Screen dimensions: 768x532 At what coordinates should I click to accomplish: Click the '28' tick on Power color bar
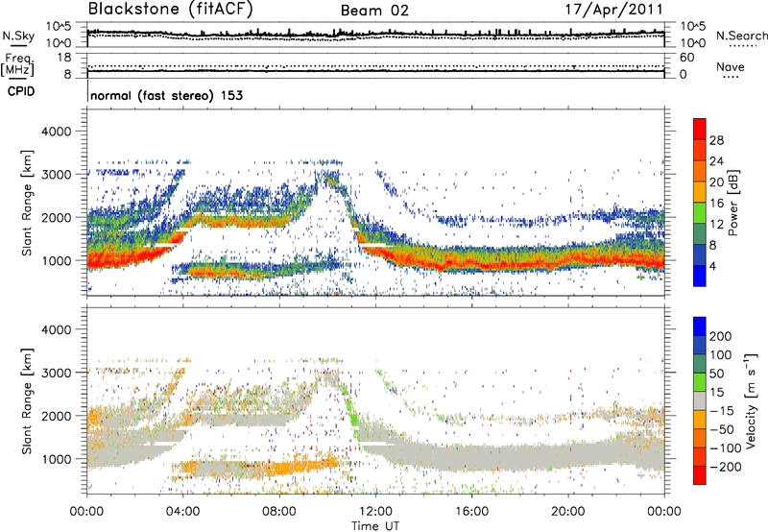(x=716, y=140)
